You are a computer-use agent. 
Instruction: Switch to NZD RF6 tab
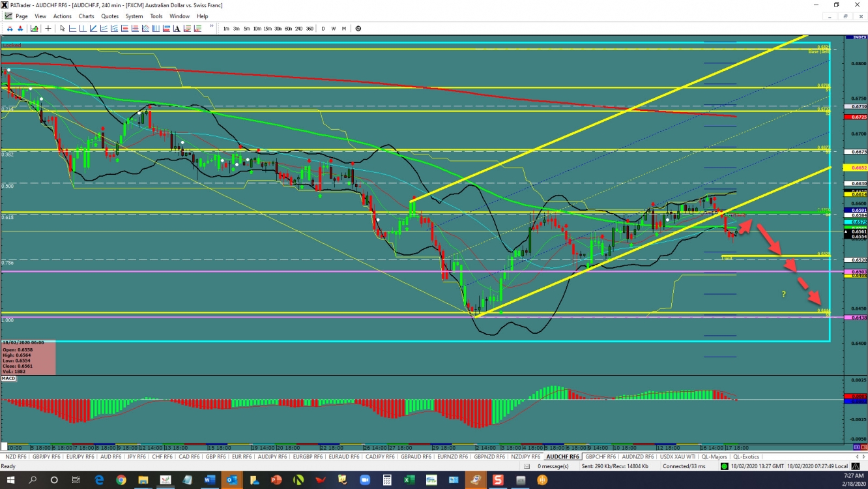(x=16, y=456)
